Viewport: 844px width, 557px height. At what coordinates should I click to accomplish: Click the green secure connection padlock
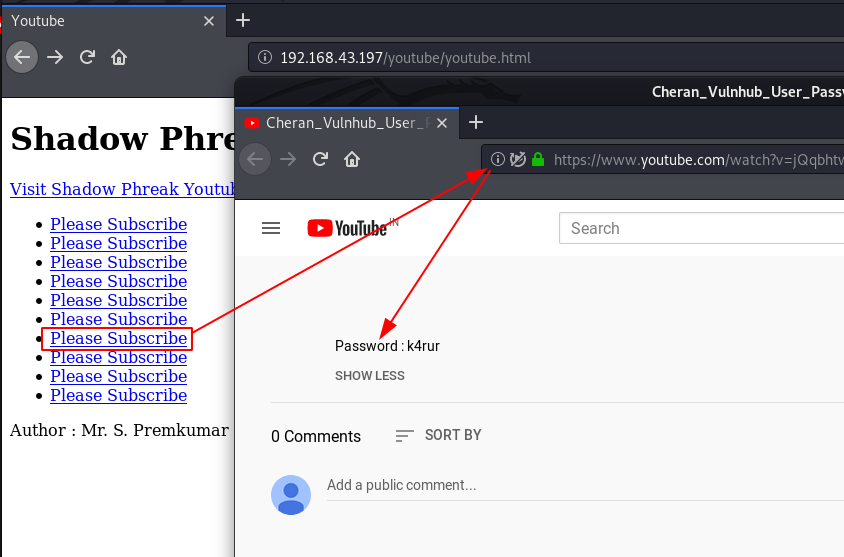538,159
